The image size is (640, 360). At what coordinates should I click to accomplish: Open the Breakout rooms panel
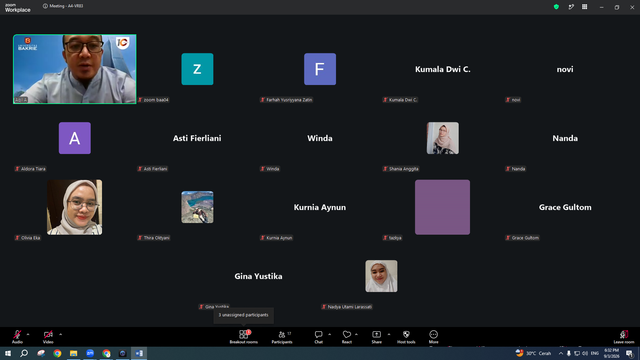click(x=244, y=337)
